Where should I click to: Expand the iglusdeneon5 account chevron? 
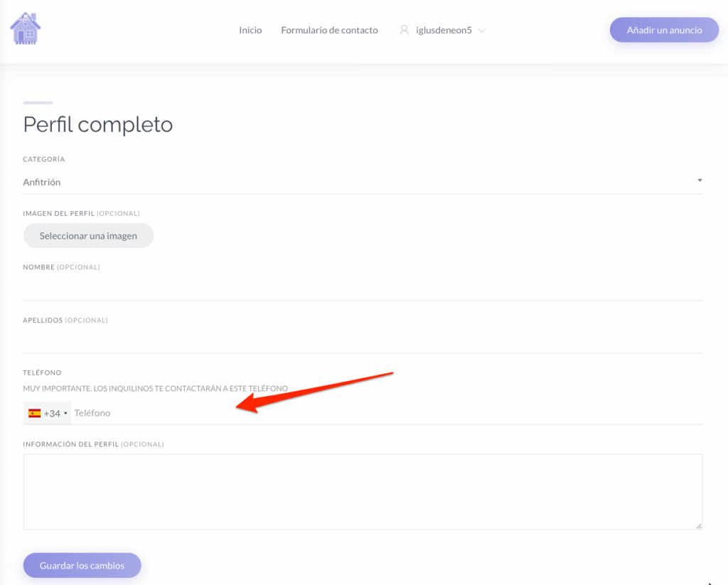pyautogui.click(x=481, y=31)
